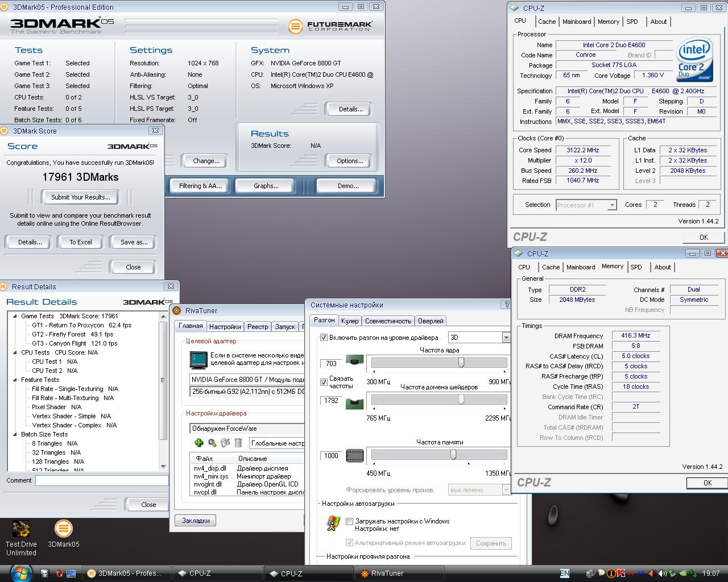Click the core clock 703 value field
Screen dimensions: 728x582
[331, 364]
